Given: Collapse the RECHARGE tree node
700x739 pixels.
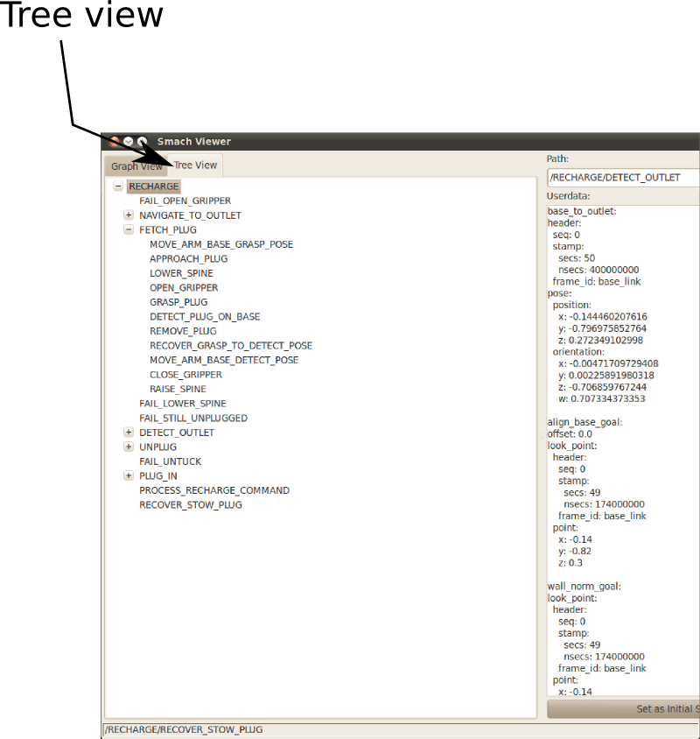Looking at the screenshot, I should pyautogui.click(x=118, y=187).
